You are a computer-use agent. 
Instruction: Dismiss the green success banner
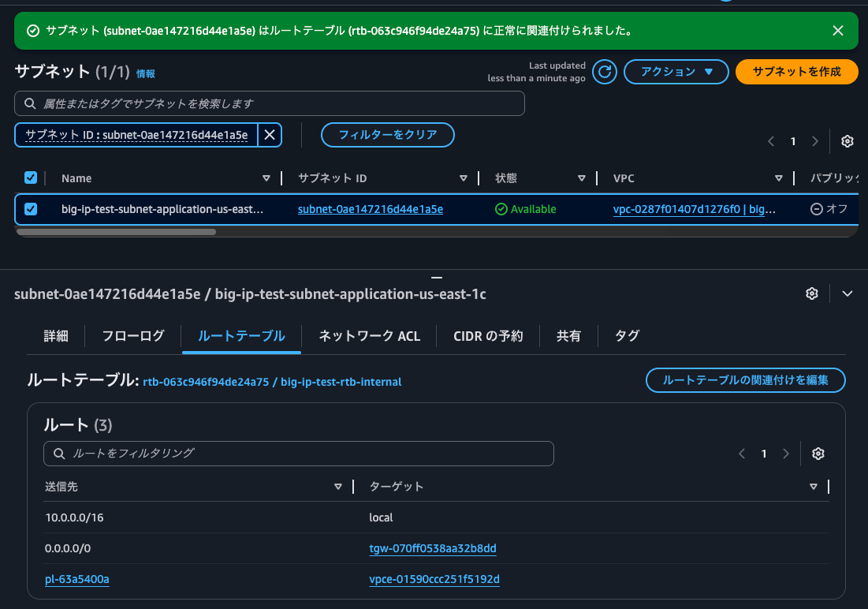tap(838, 31)
